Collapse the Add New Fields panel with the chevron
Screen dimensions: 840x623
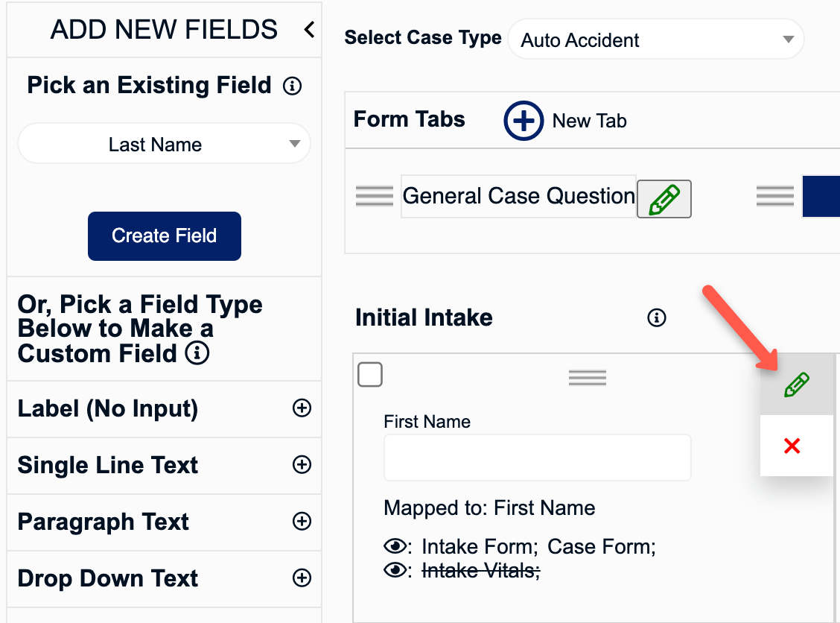pos(308,30)
